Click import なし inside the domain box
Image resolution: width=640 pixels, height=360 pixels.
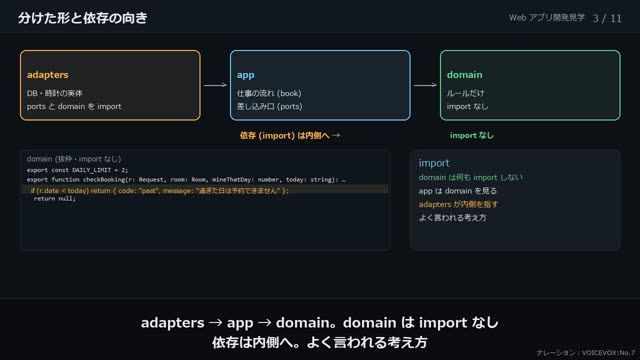pos(467,107)
